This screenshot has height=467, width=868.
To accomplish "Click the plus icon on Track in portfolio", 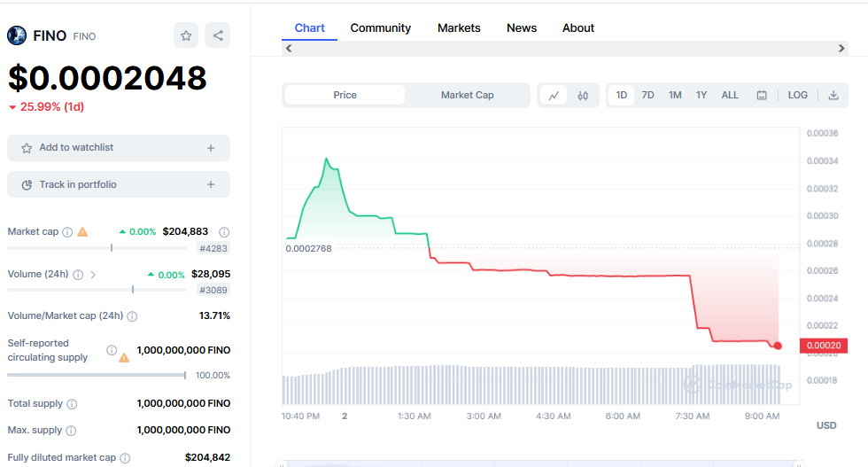I will [x=211, y=184].
